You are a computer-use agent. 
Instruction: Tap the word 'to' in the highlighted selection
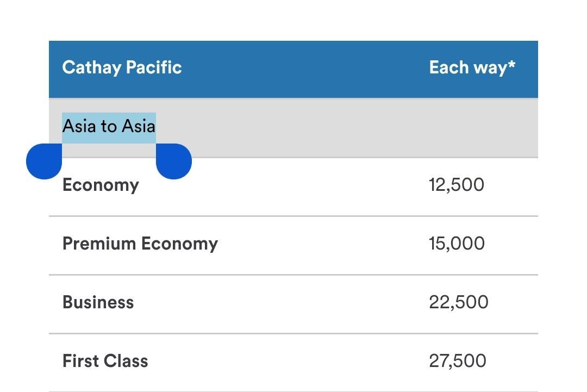(x=109, y=127)
